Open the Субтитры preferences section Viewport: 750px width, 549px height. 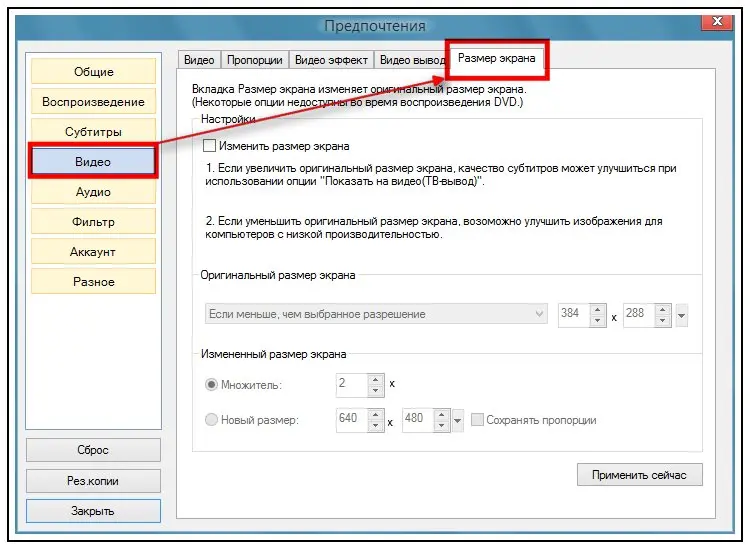point(93,132)
